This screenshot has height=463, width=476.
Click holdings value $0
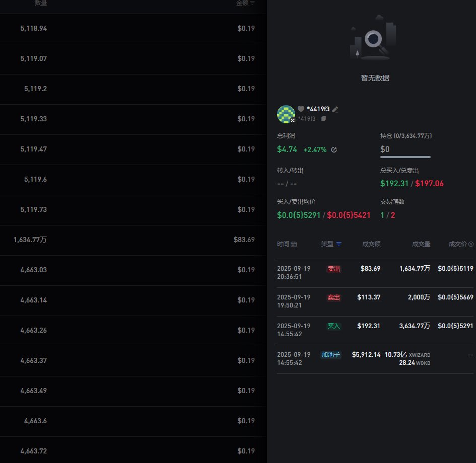tap(385, 149)
